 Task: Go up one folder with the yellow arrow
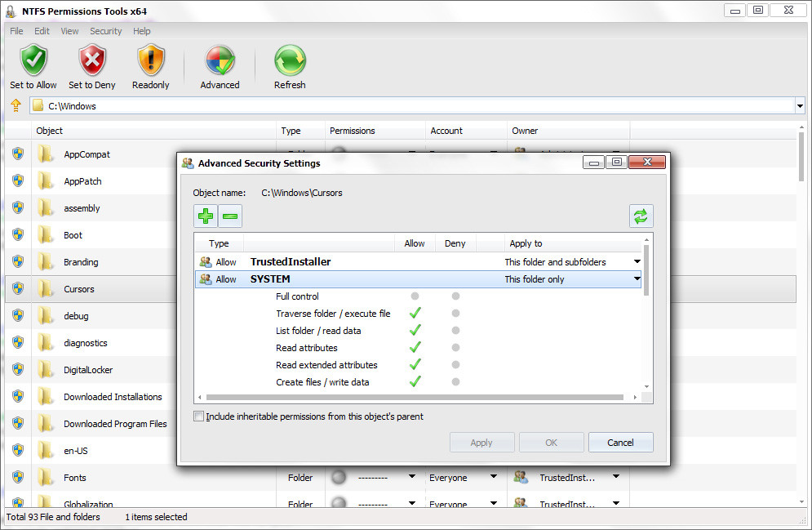tap(16, 105)
